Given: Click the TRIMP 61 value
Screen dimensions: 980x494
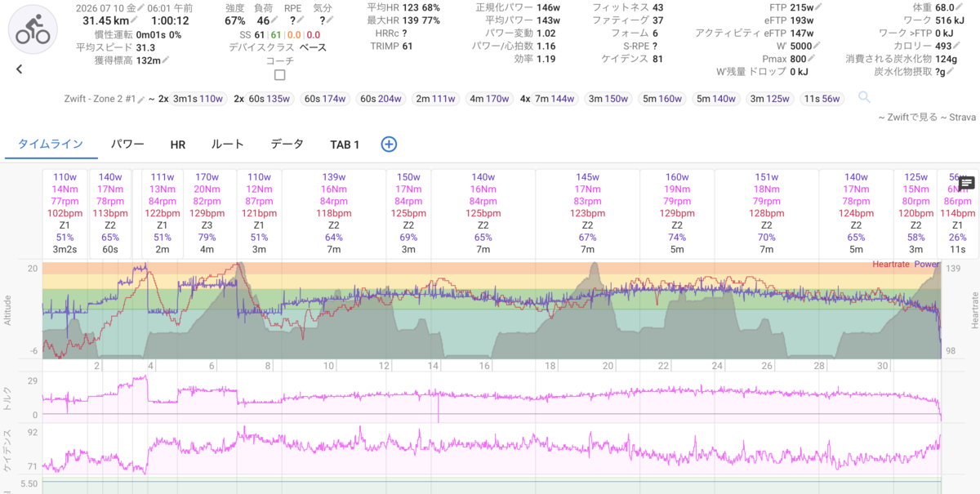Looking at the screenshot, I should click(x=408, y=47).
